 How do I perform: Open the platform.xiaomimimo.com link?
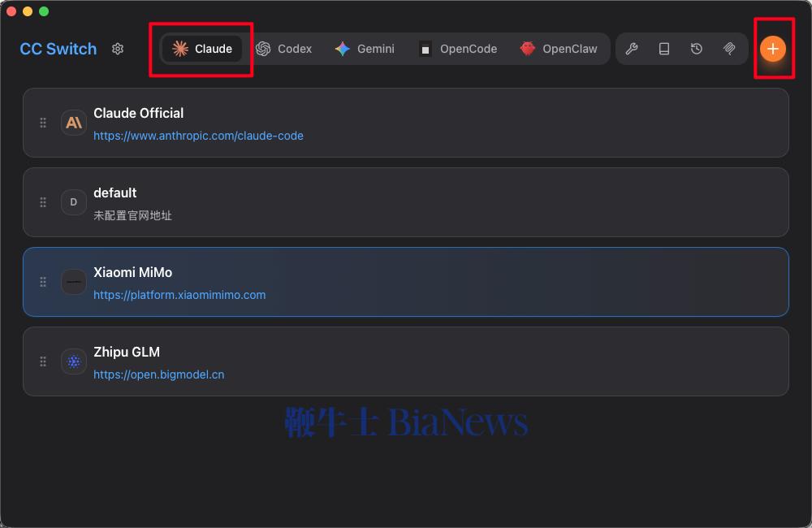(x=180, y=295)
